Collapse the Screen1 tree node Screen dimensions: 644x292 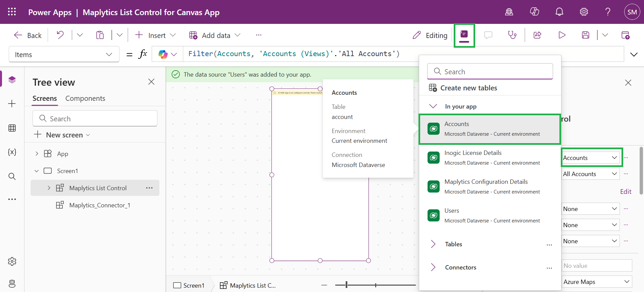pyautogui.click(x=37, y=171)
